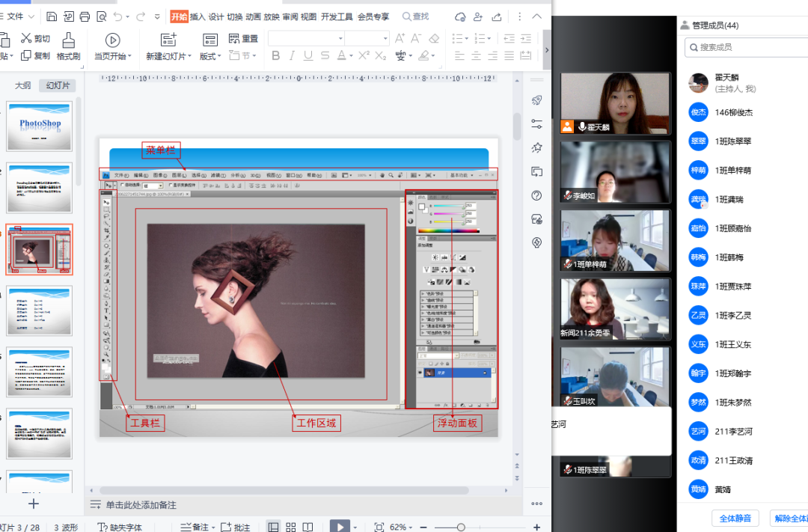808x532 pixels.
Task: Click the 搜索成员 member search field
Action: [746, 47]
